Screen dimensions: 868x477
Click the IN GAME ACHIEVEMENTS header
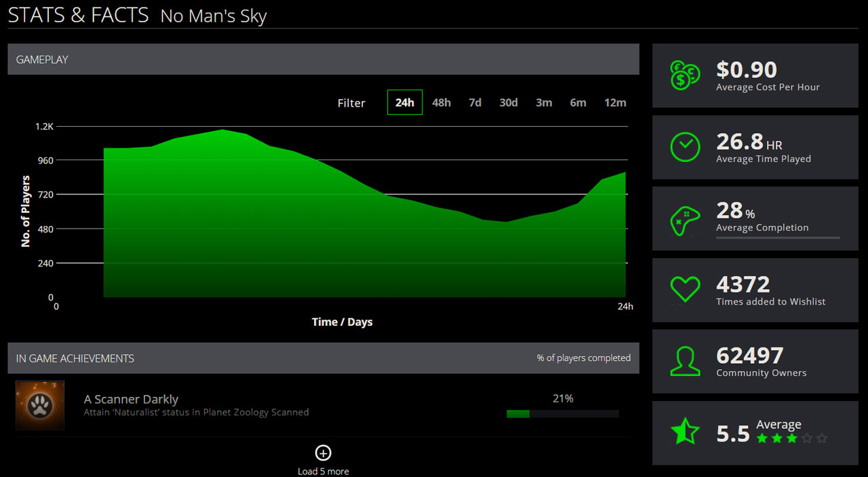click(323, 358)
